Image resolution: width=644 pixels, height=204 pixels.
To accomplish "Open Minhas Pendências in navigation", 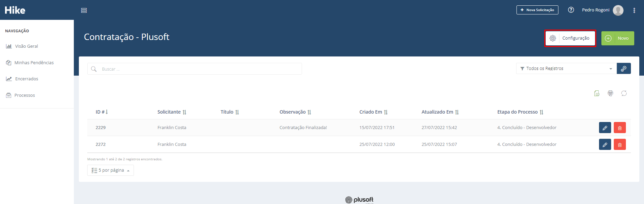I will pos(30,63).
